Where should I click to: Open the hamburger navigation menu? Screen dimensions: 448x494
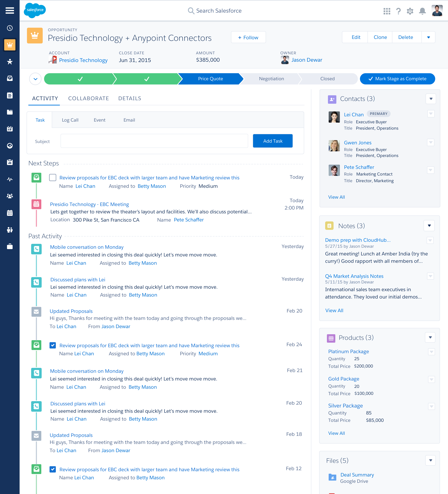10,11
